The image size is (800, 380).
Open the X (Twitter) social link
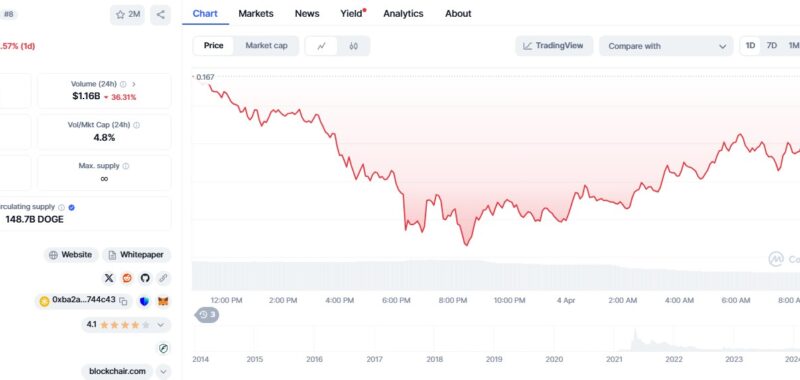[109, 278]
